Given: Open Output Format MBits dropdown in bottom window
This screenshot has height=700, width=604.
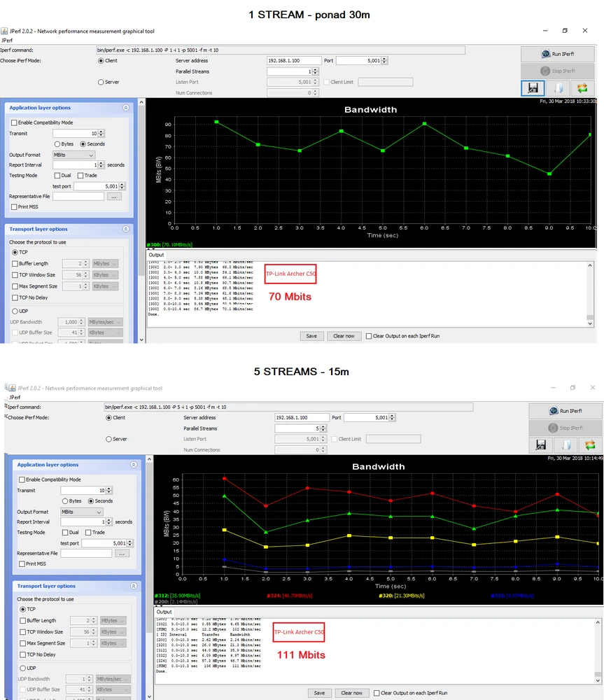Looking at the screenshot, I should coord(81,512).
